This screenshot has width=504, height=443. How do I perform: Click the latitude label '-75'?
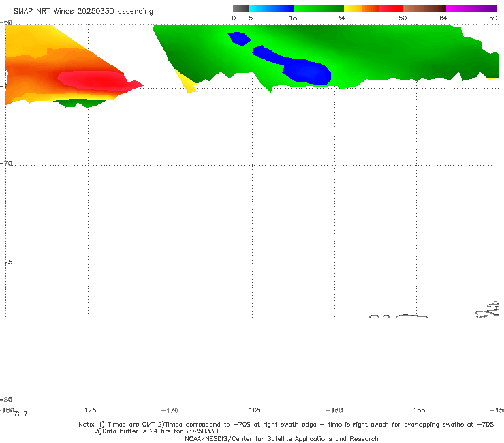click(6, 262)
